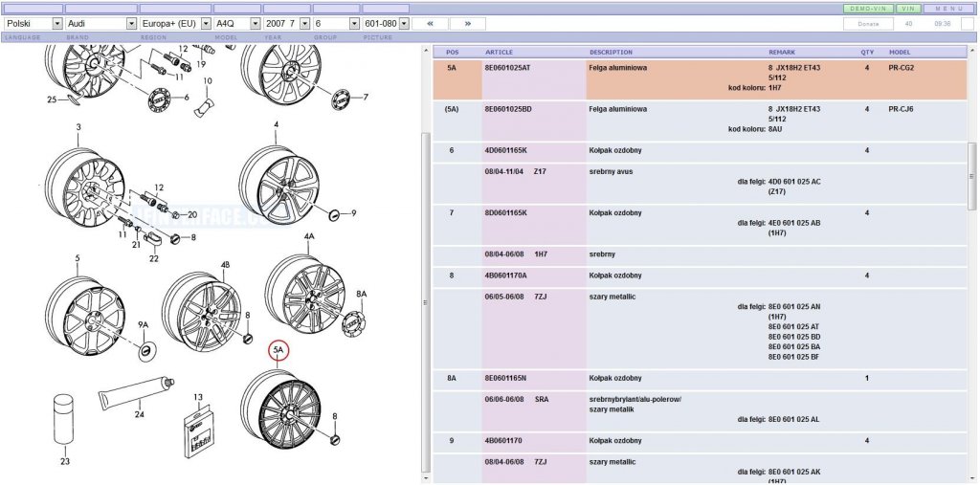
Task: Click date range 08/04-11/04 Z17
Action: pos(516,172)
